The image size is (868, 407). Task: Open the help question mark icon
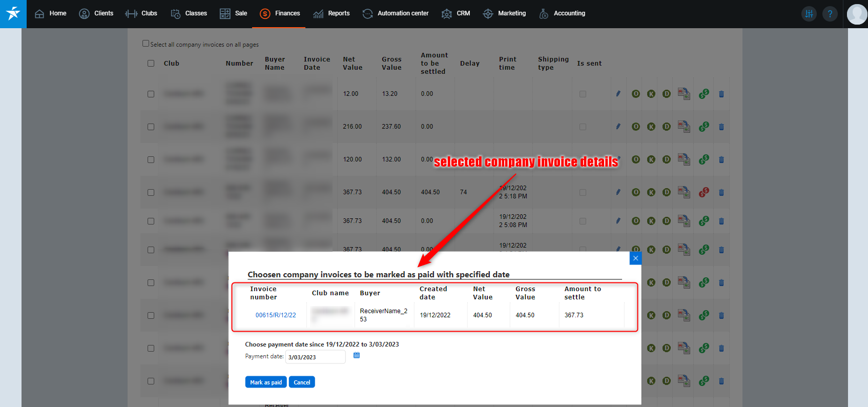[830, 14]
